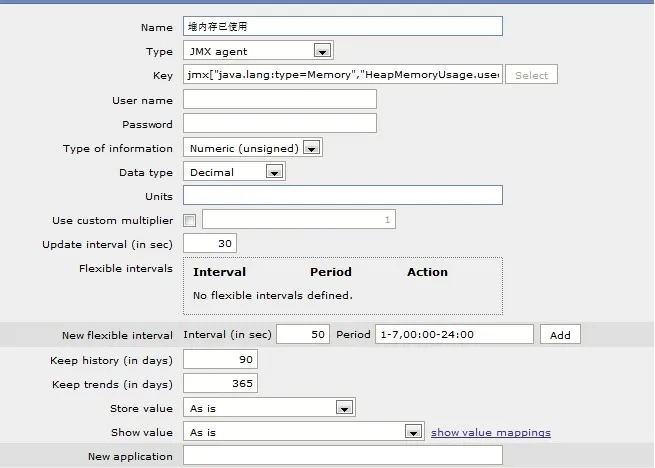The height and width of the screenshot is (468, 655).
Task: Expand the Show value dropdown
Action: click(x=303, y=432)
